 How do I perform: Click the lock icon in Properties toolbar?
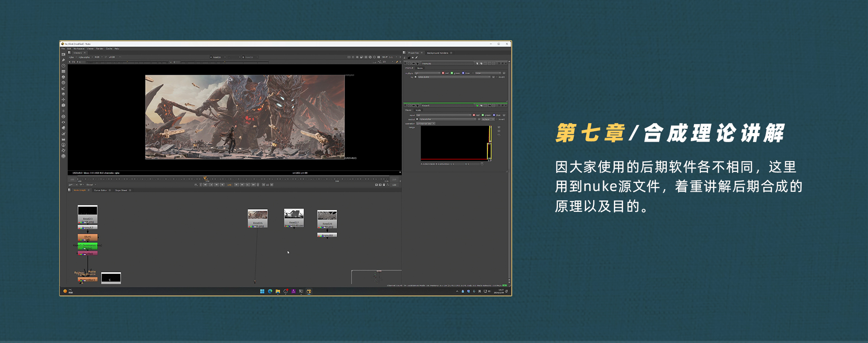point(409,57)
